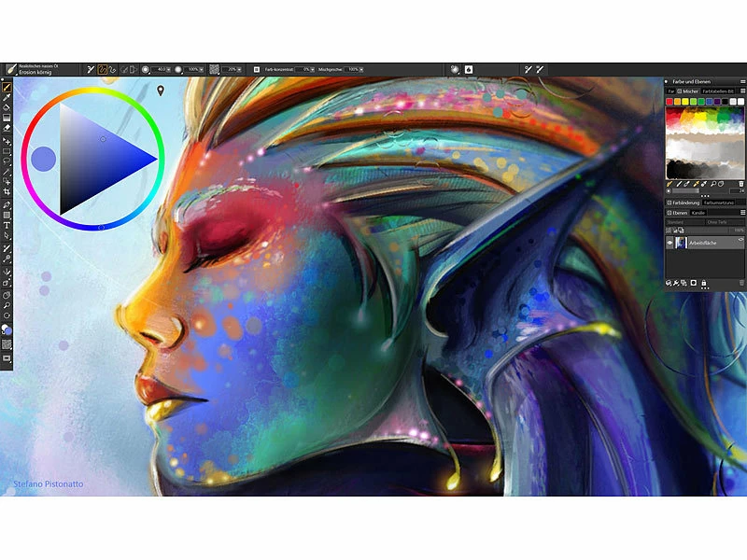Toggle the straight-line strokes button in the property bar
747x560 pixels.
coord(115,69)
